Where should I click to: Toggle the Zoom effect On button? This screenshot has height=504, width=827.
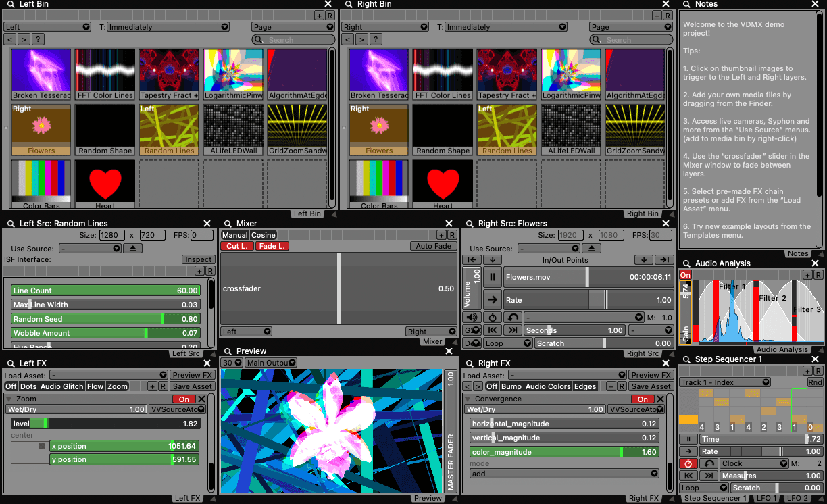point(183,399)
